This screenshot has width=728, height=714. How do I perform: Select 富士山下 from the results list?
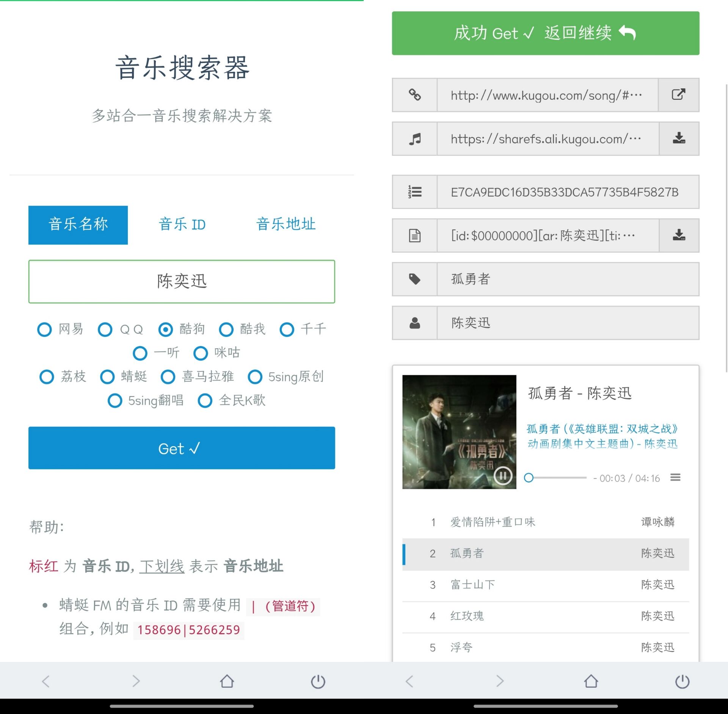coord(473,585)
